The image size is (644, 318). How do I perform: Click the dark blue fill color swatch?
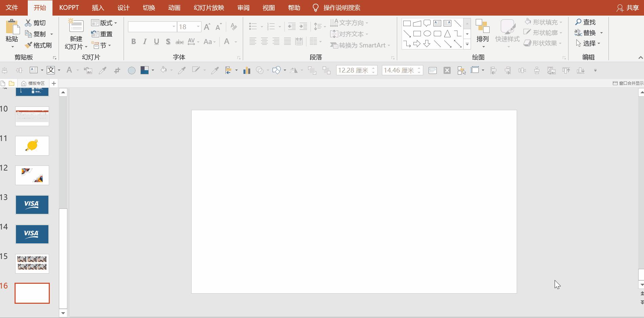tap(145, 70)
